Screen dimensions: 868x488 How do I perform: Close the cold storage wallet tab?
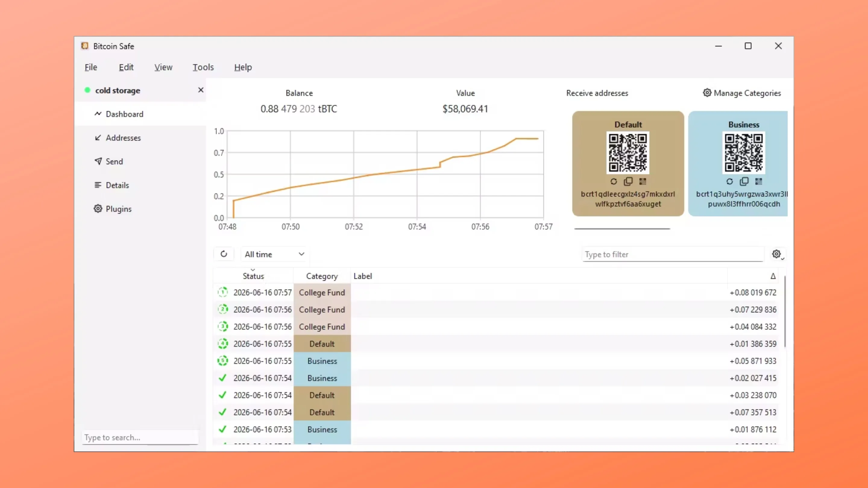coord(201,90)
